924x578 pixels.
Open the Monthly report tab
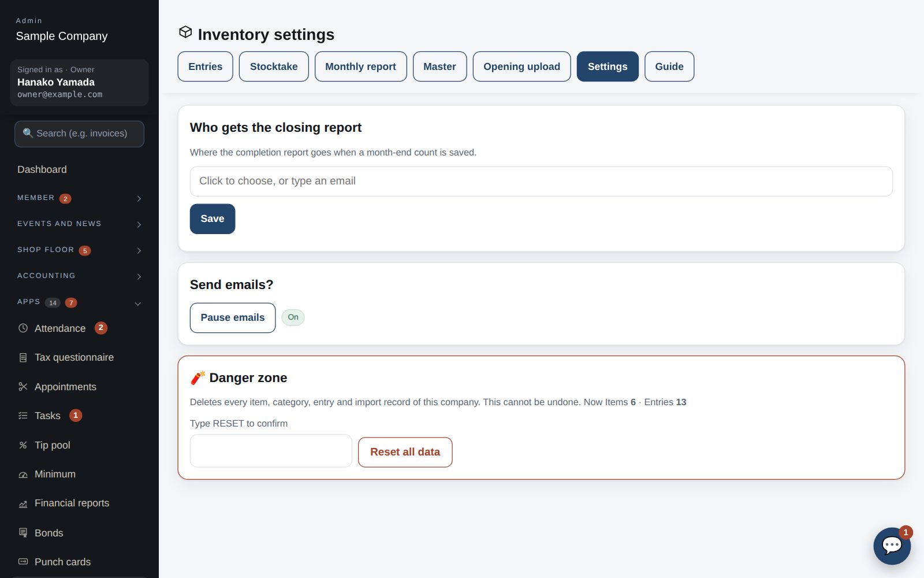pyautogui.click(x=360, y=66)
